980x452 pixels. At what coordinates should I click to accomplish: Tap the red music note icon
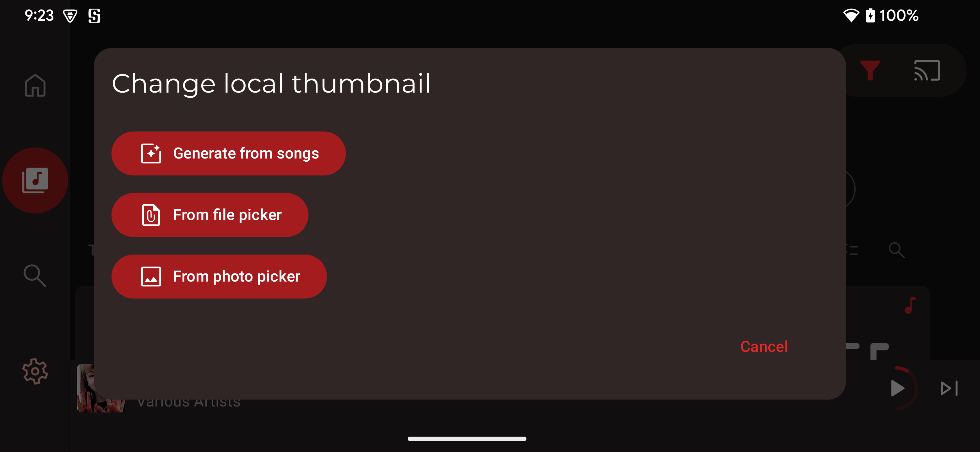coord(910,305)
